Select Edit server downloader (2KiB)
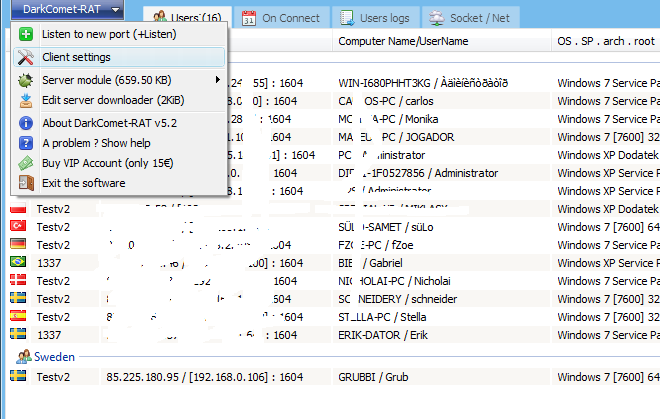 pos(120,100)
